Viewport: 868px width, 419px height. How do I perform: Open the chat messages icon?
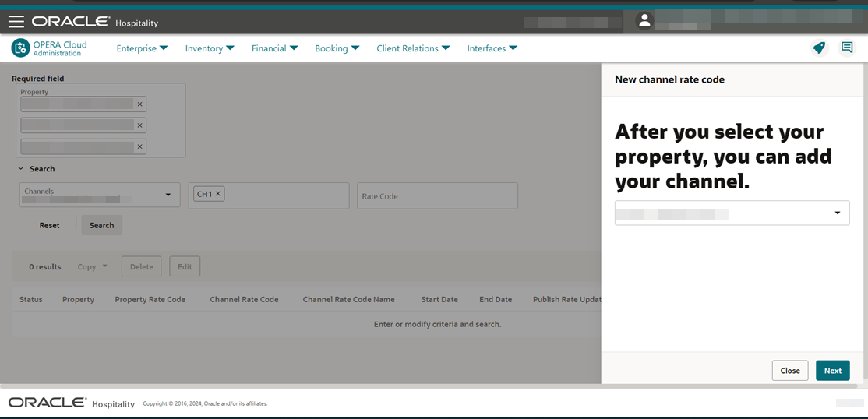point(846,48)
